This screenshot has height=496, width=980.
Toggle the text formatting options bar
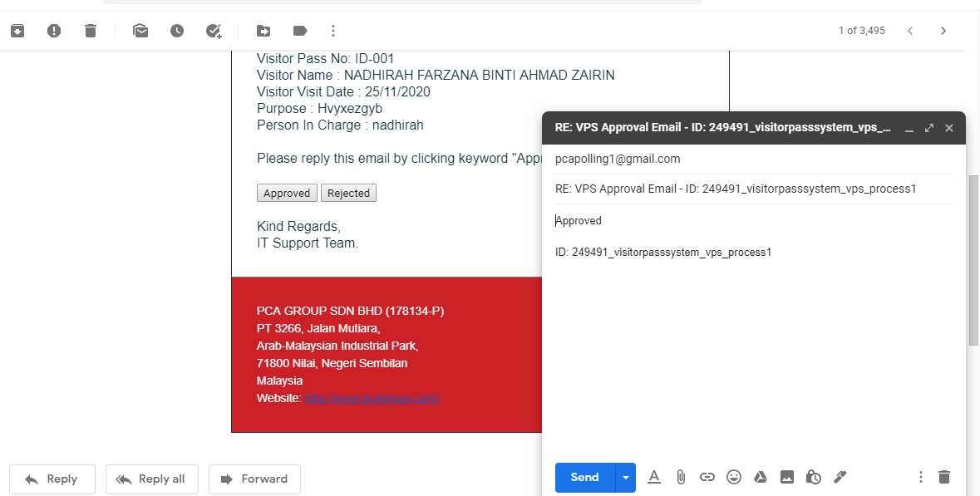pyautogui.click(x=654, y=477)
